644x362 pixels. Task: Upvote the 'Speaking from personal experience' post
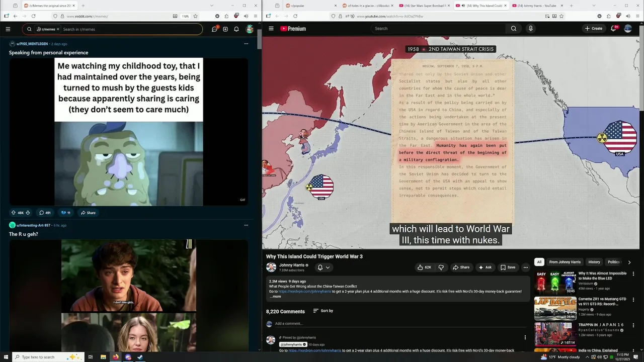coord(14,213)
